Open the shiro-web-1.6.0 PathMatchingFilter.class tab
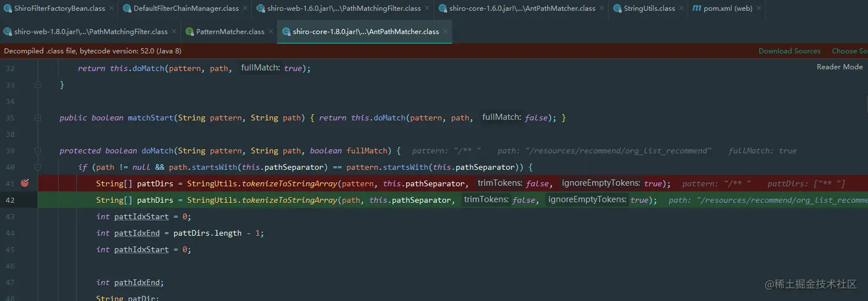This screenshot has height=301, width=868. tap(344, 9)
